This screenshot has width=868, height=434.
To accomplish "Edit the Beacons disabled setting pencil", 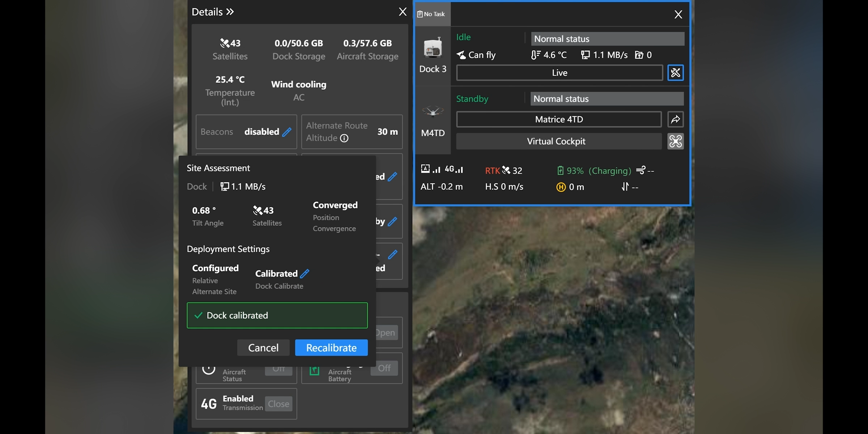I will point(287,132).
